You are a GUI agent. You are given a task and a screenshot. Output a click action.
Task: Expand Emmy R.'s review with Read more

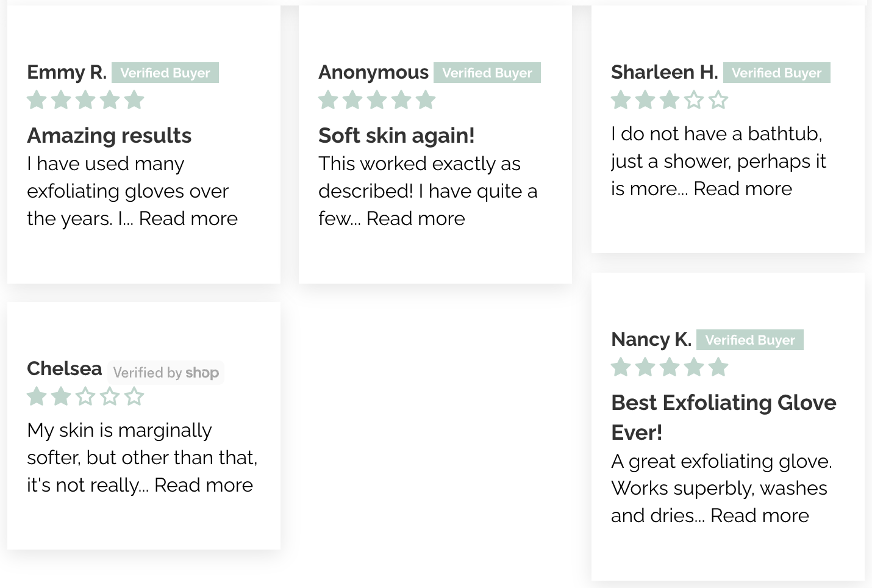click(x=188, y=218)
